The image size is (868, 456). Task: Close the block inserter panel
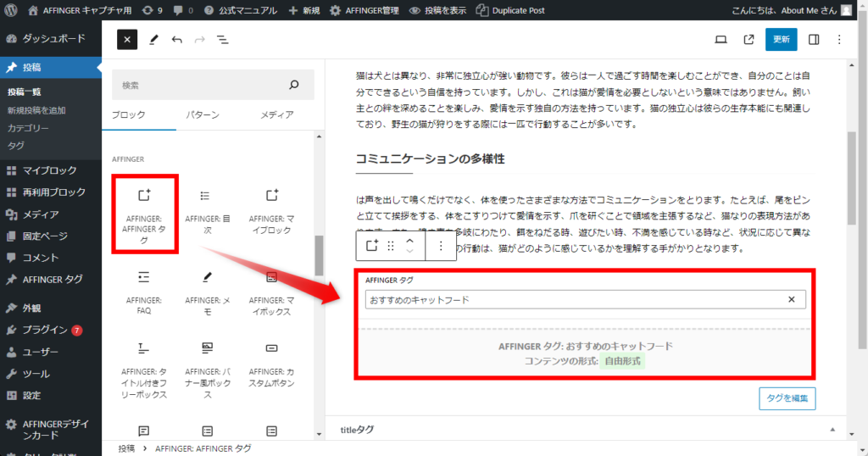pyautogui.click(x=126, y=40)
